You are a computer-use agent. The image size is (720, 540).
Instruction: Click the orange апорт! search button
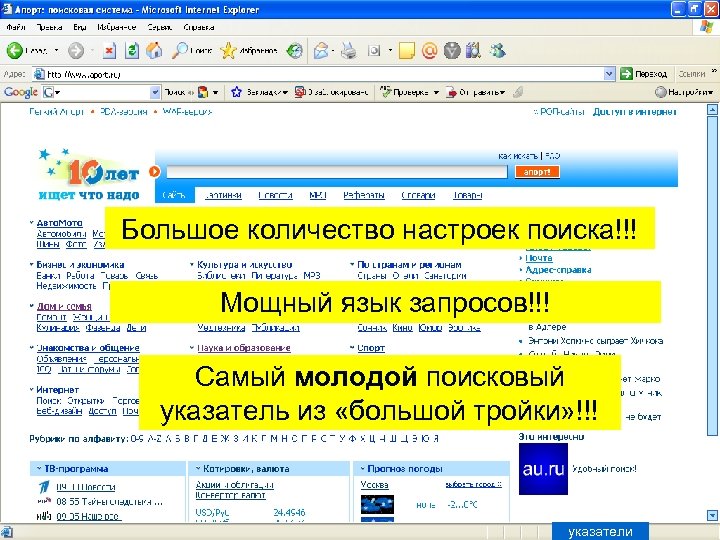[537, 172]
